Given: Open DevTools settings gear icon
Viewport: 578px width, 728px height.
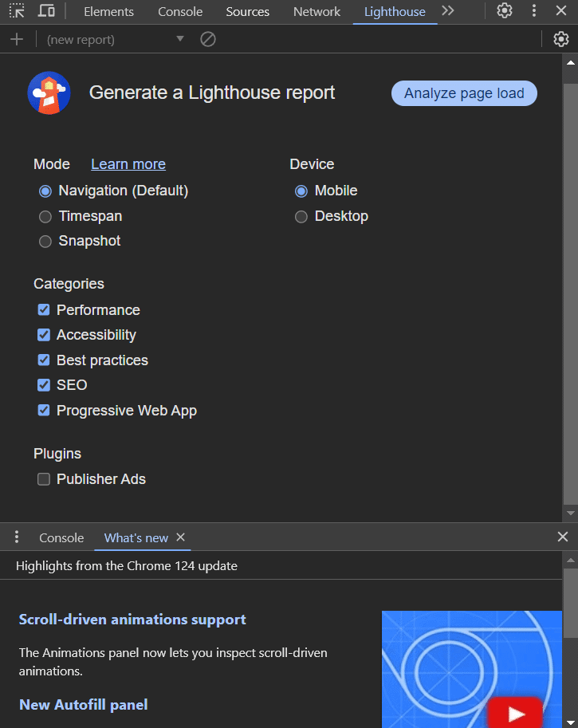Looking at the screenshot, I should click(x=504, y=11).
